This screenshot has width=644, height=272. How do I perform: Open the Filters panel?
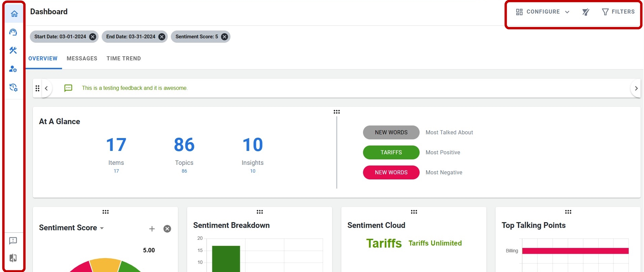point(618,12)
